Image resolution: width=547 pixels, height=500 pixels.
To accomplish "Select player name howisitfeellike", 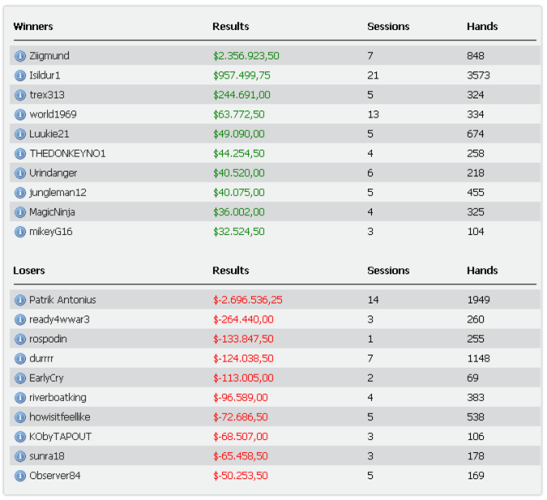I will pyautogui.click(x=60, y=417).
